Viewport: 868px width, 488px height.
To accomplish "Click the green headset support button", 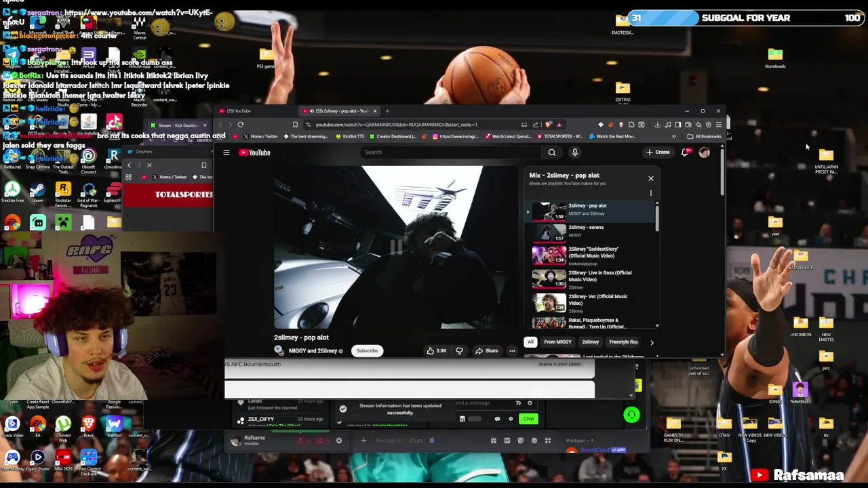I will click(631, 415).
